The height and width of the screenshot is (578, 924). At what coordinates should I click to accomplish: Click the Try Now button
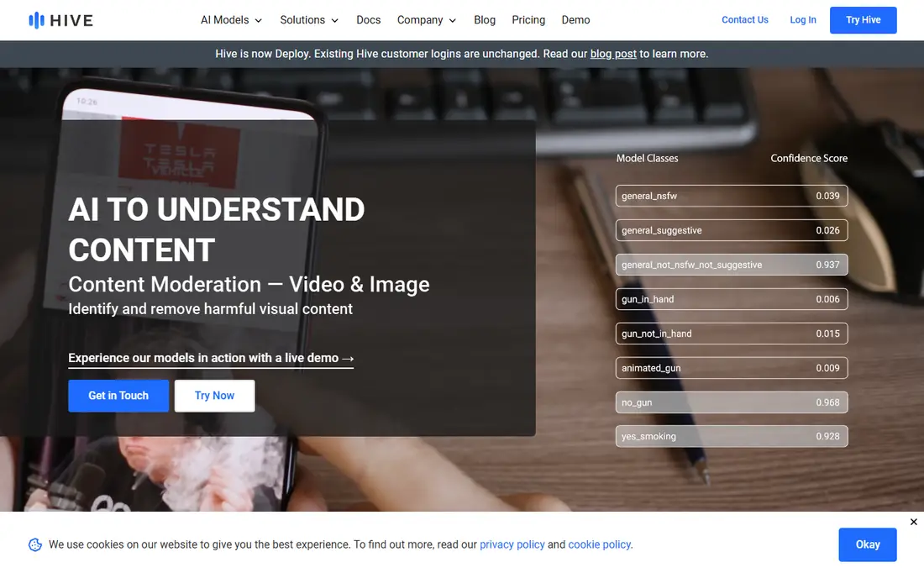click(x=214, y=396)
